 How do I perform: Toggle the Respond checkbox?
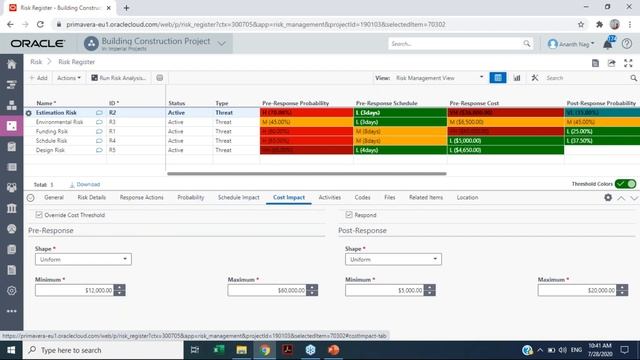pyautogui.click(x=349, y=215)
